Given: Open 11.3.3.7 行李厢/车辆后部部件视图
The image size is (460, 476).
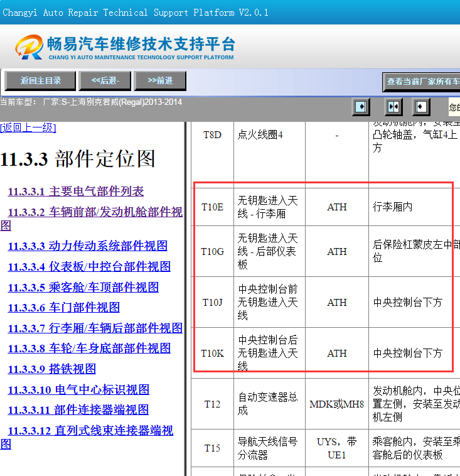Looking at the screenshot, I should pyautogui.click(x=95, y=328).
